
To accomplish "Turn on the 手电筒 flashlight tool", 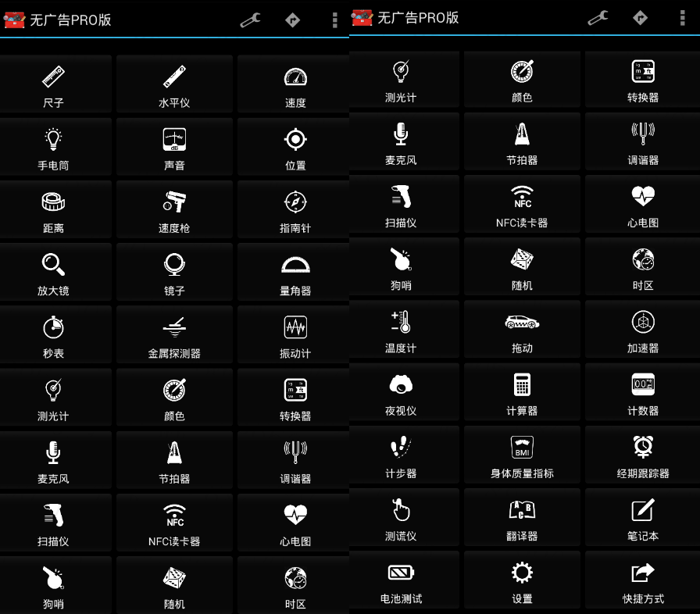I will tap(54, 147).
